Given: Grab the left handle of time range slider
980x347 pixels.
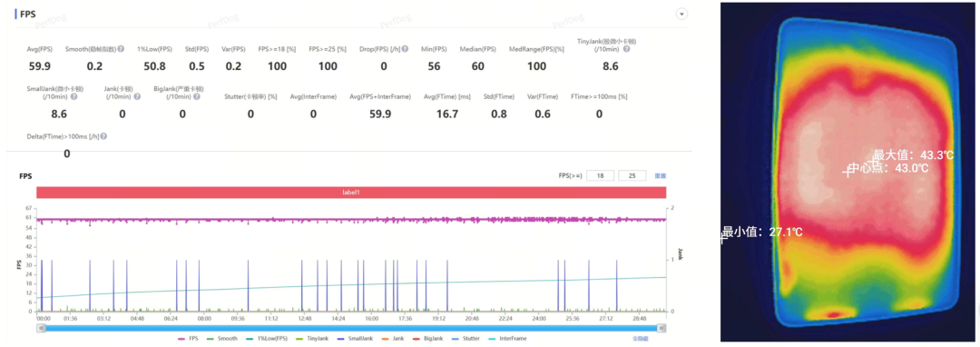Looking at the screenshot, I should [41, 327].
